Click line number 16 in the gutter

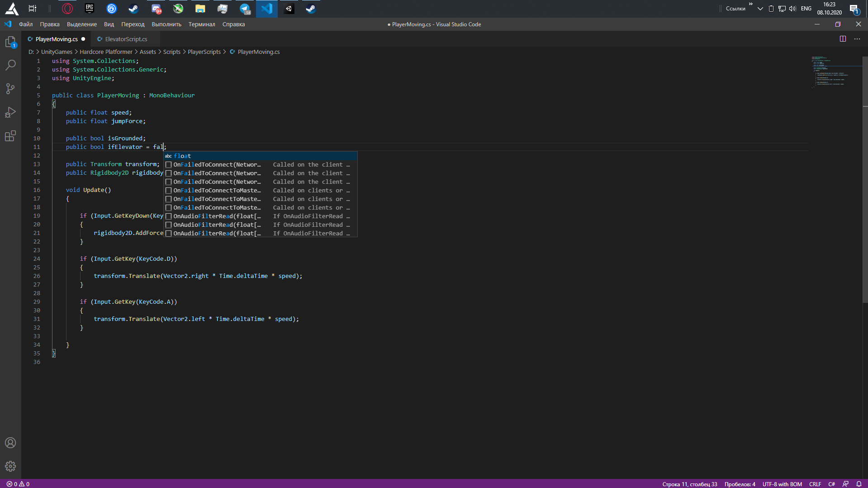[37, 190]
